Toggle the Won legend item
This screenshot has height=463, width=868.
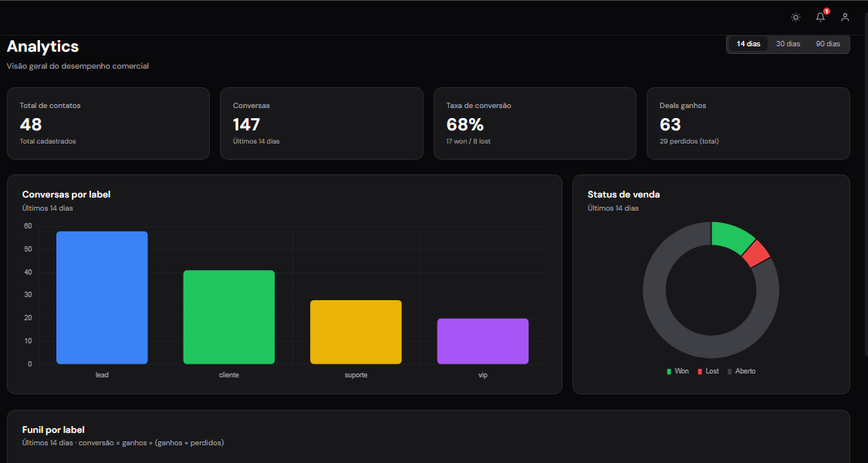pos(678,371)
